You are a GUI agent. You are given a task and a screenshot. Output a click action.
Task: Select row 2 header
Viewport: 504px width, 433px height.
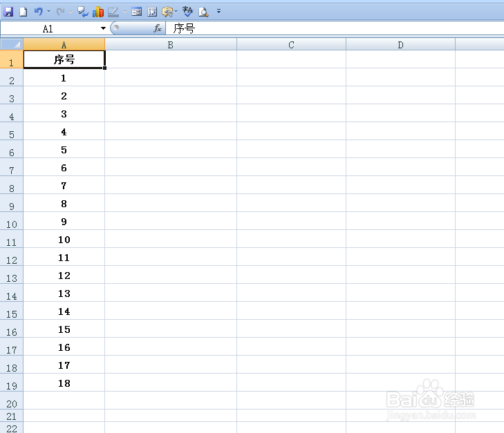(12, 77)
